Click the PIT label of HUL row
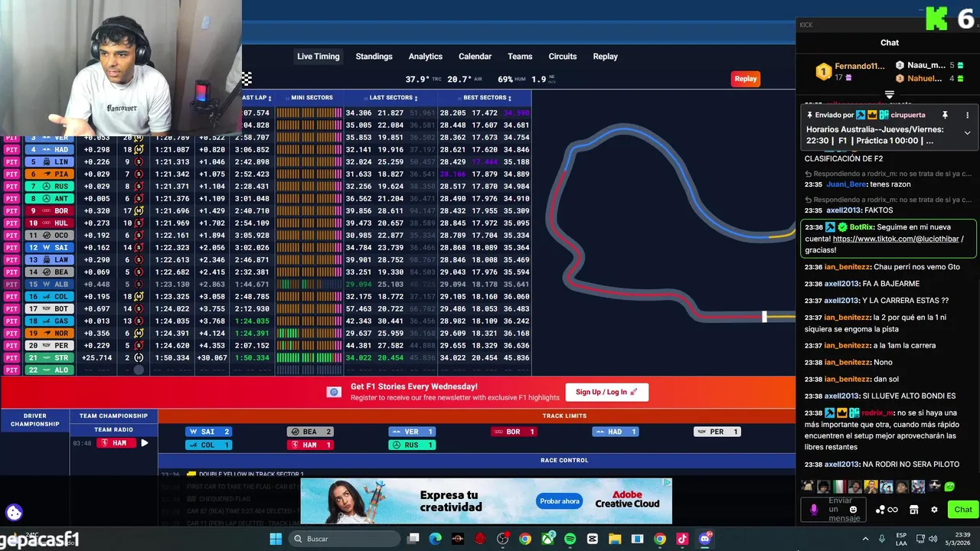This screenshot has width=980, height=551. [11, 223]
